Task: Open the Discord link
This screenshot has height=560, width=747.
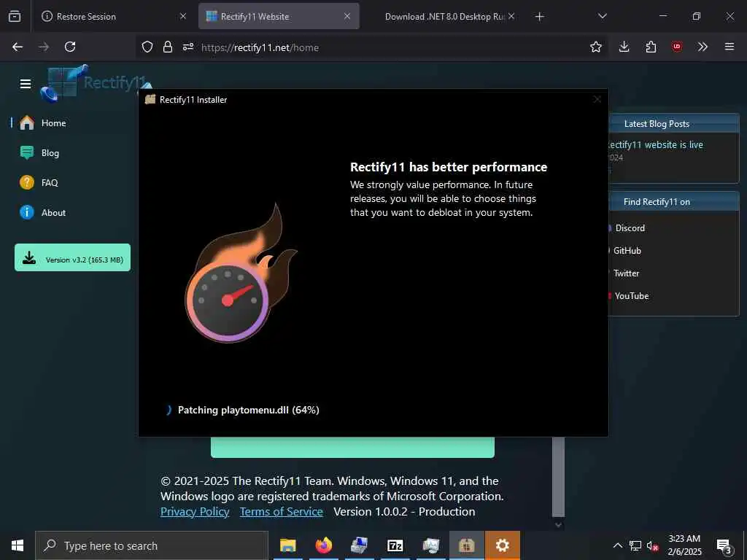Action: pyautogui.click(x=630, y=228)
